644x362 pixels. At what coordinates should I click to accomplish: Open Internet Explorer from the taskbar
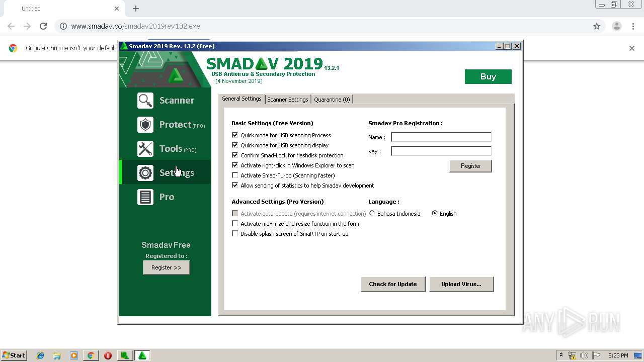40,355
